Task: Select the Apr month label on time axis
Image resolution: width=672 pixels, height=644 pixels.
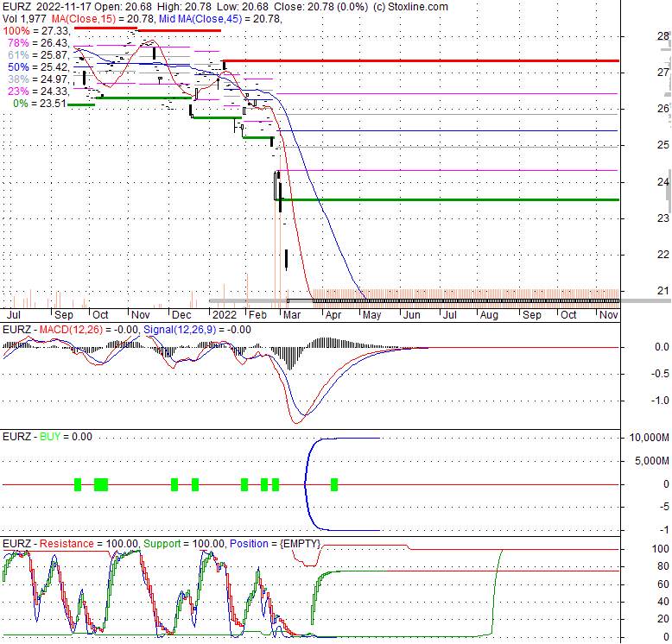Action: click(x=333, y=315)
